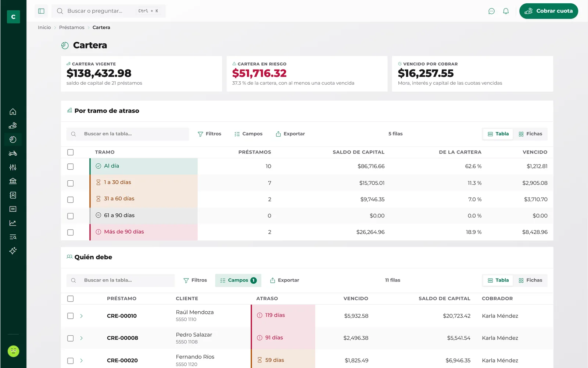Open the bank building sidebar icon

(x=13, y=181)
